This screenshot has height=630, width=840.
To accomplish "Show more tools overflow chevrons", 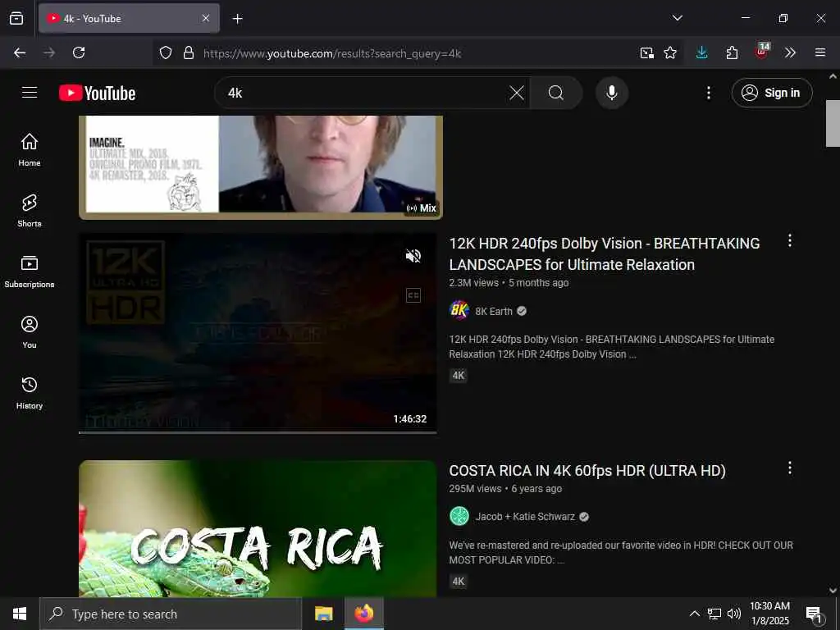I will [790, 52].
